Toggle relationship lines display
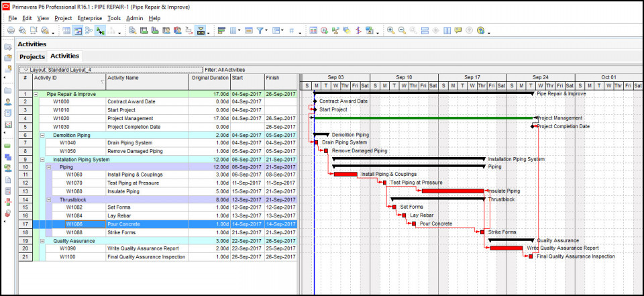The width and height of the screenshot is (644, 296). (x=100, y=31)
